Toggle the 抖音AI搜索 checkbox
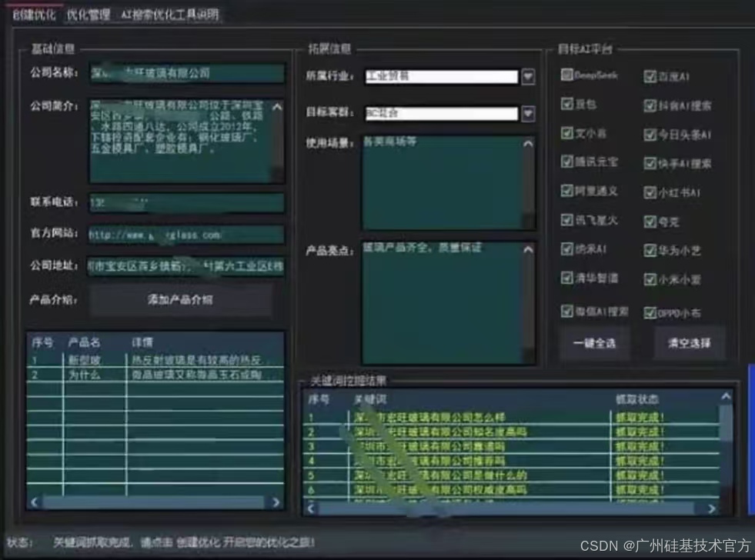Image resolution: width=755 pixels, height=560 pixels. (650, 105)
